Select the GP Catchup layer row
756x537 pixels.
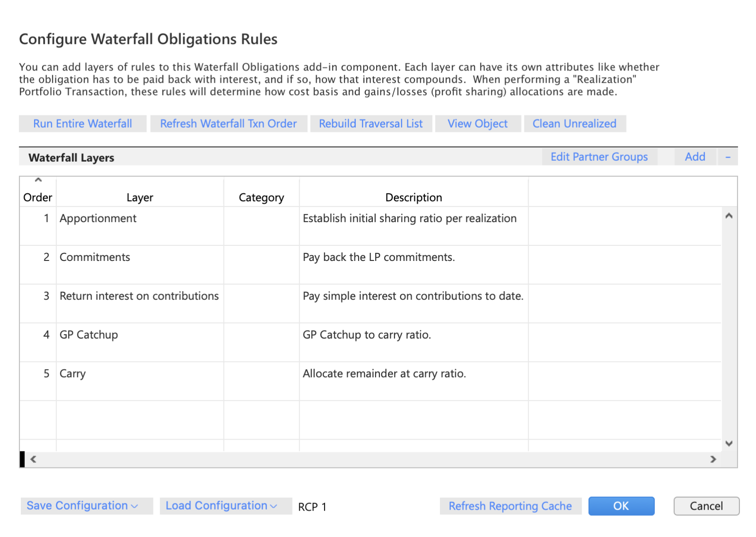[x=370, y=342]
